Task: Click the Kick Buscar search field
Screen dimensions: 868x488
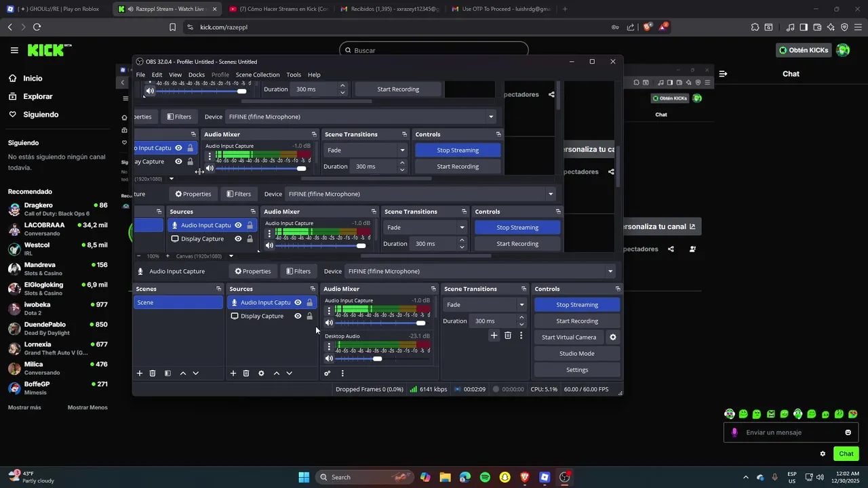Action: click(x=434, y=50)
